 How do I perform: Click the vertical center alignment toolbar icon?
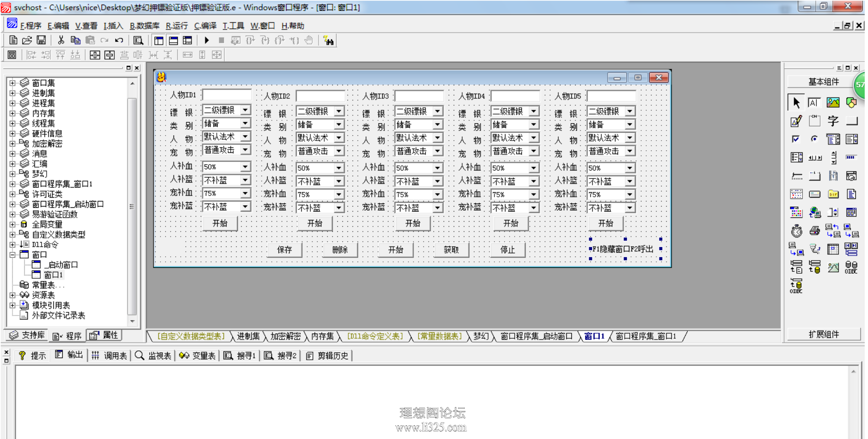click(x=110, y=55)
